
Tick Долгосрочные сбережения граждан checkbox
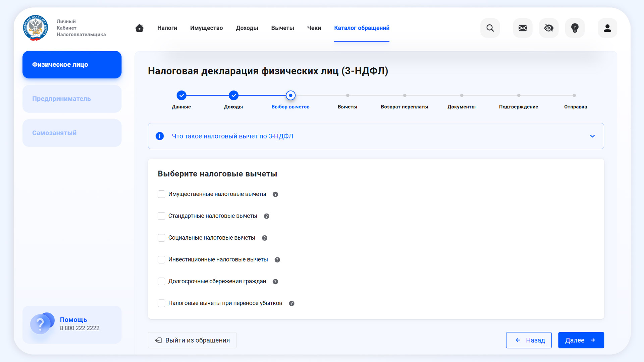tap(161, 282)
